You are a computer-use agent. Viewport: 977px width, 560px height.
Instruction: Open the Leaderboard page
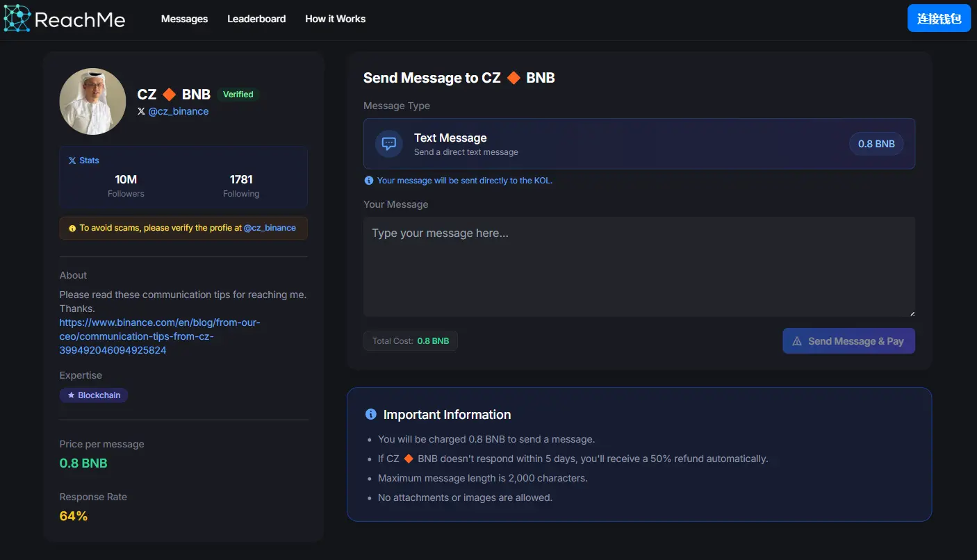[x=256, y=19]
